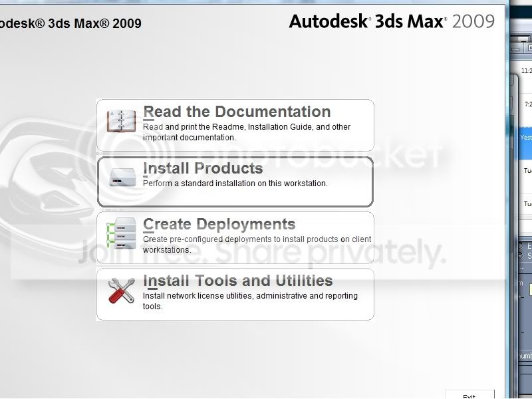
Task: Click 'Perform a standard installation on this workstation' text
Action: click(x=235, y=184)
